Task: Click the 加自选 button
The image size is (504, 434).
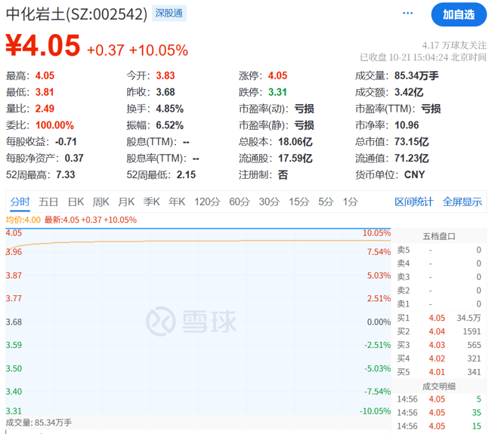Action: click(459, 14)
